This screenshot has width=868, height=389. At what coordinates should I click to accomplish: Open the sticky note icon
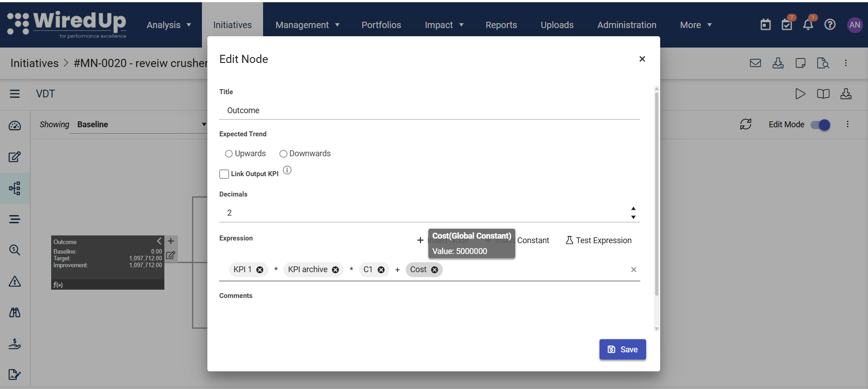801,63
